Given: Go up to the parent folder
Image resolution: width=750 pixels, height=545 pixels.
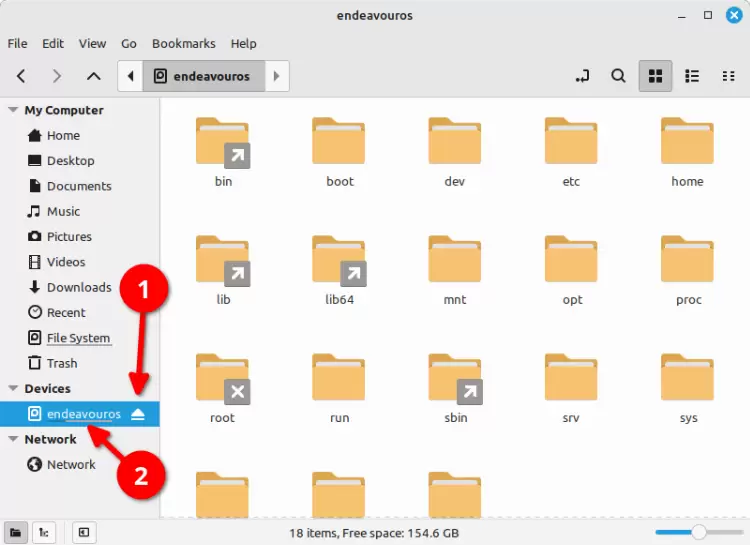Looking at the screenshot, I should (94, 76).
